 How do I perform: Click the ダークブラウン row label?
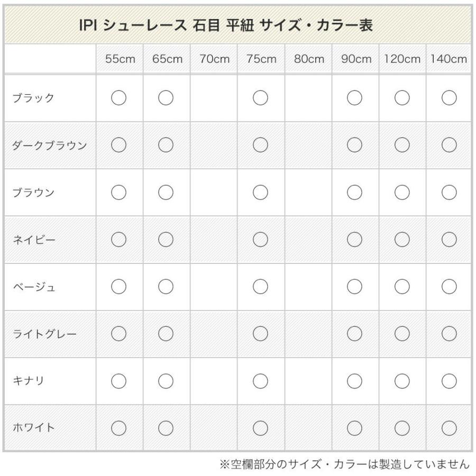(50, 145)
